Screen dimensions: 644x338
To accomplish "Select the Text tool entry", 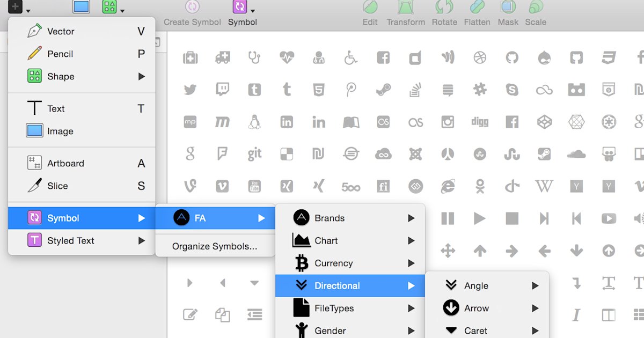I will pos(82,108).
